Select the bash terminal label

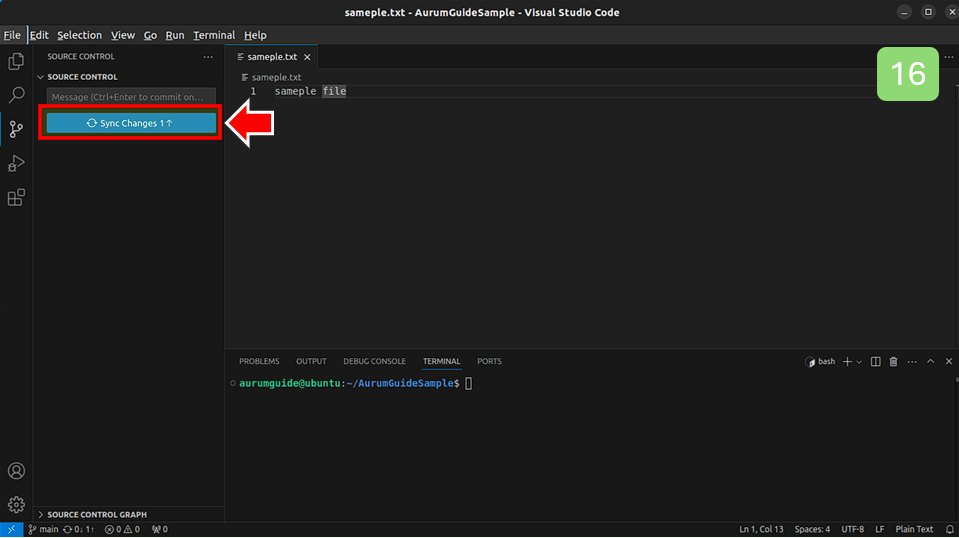point(820,362)
